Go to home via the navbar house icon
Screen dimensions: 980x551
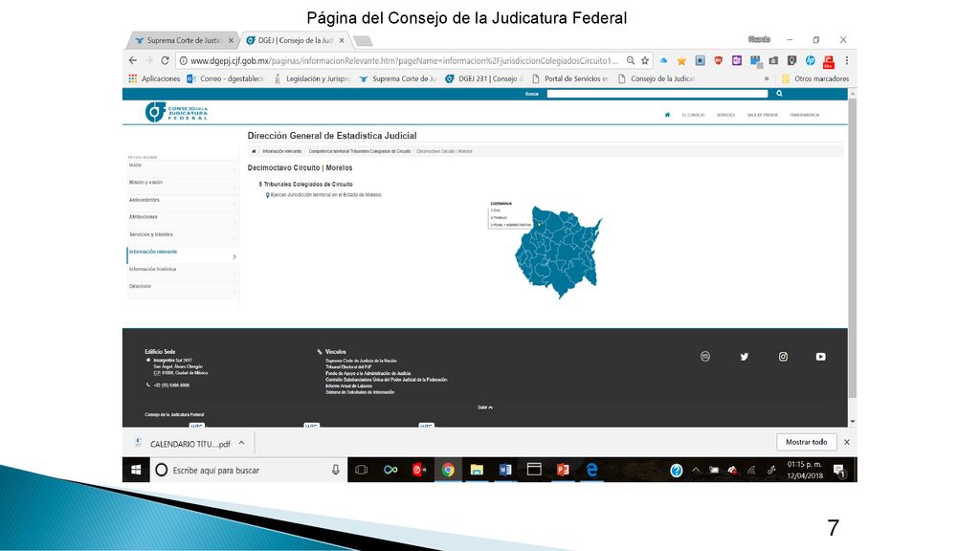coord(667,115)
